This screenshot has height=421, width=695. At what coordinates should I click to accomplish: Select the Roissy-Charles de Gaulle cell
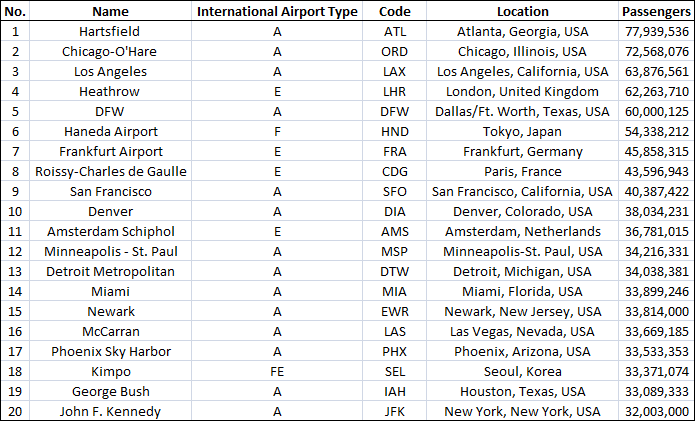pos(110,172)
